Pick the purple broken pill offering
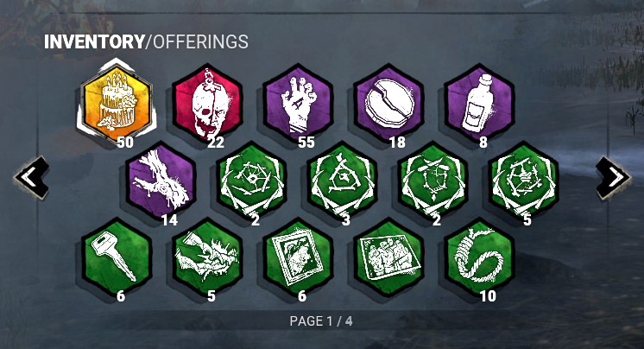Screen dimensions: 644x349 (388, 102)
